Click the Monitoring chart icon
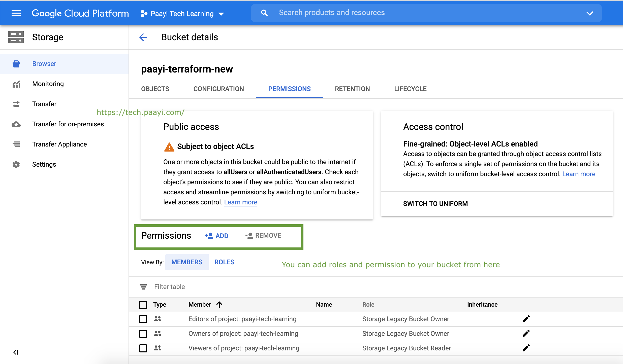The image size is (623, 364). click(16, 84)
